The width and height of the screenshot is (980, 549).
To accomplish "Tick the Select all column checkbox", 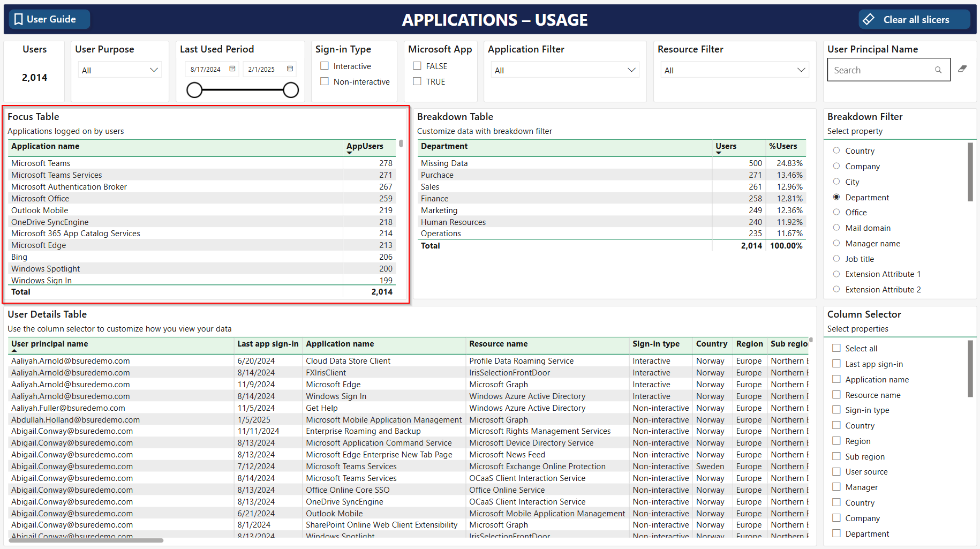I will tap(836, 348).
